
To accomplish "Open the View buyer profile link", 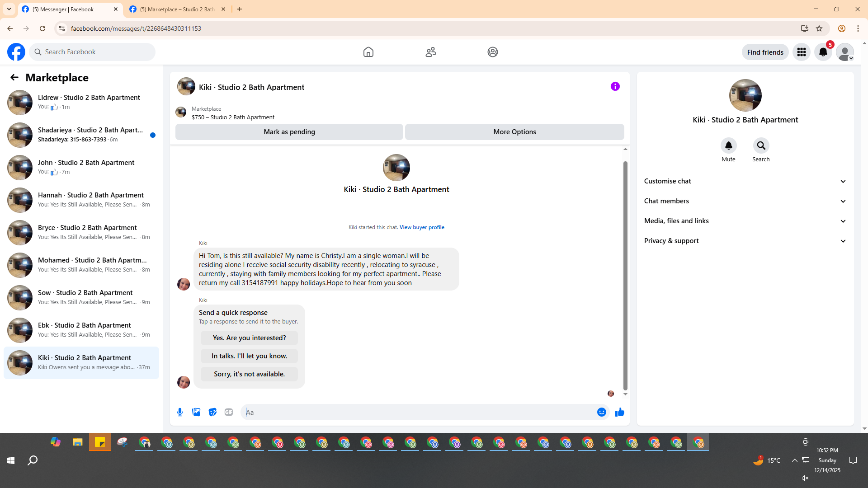I will (421, 227).
